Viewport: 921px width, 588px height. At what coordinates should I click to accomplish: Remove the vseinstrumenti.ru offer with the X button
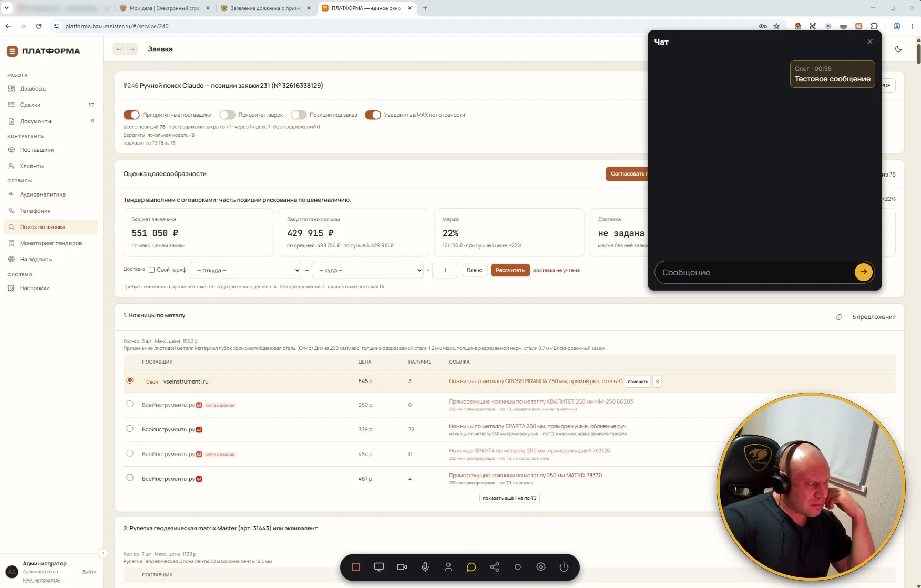tap(657, 381)
